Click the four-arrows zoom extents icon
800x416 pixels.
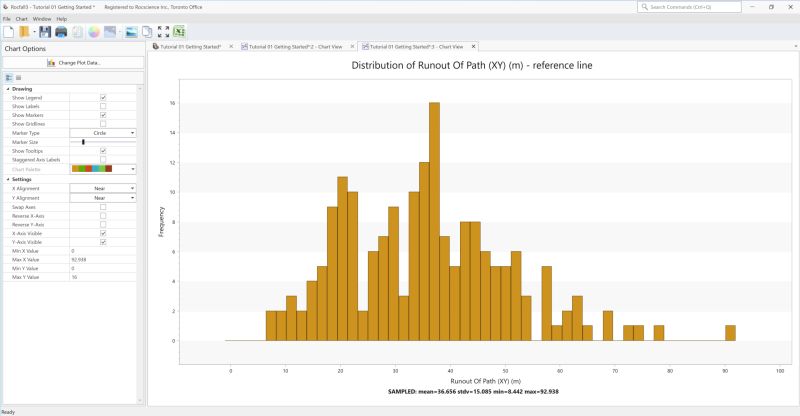[163, 32]
